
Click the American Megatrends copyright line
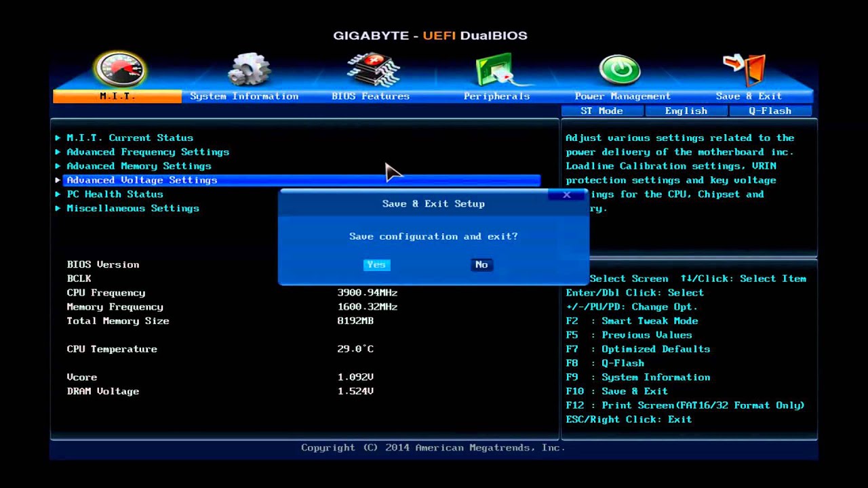point(433,448)
